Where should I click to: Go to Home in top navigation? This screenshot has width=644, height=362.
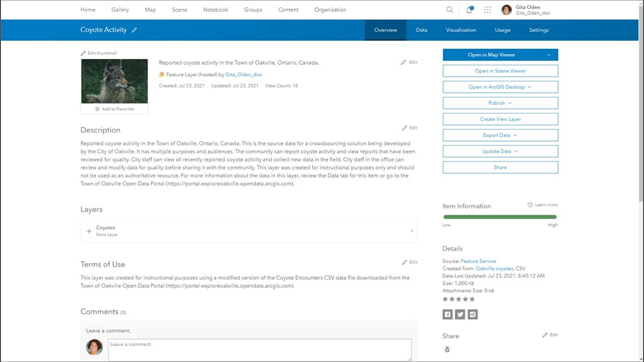[x=88, y=10]
